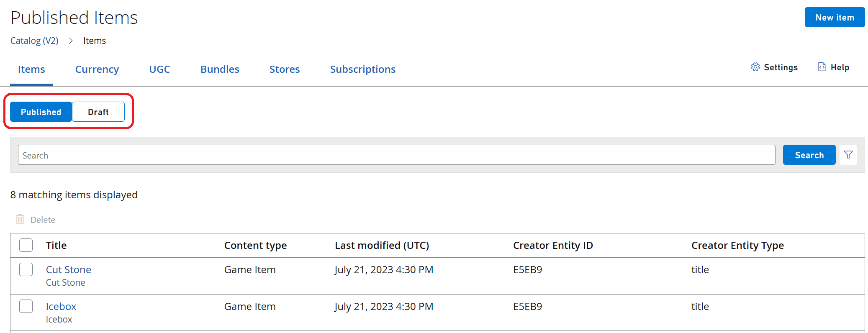This screenshot has height=333, width=868.
Task: Check the Cut Stone row checkbox
Action: coord(26,269)
